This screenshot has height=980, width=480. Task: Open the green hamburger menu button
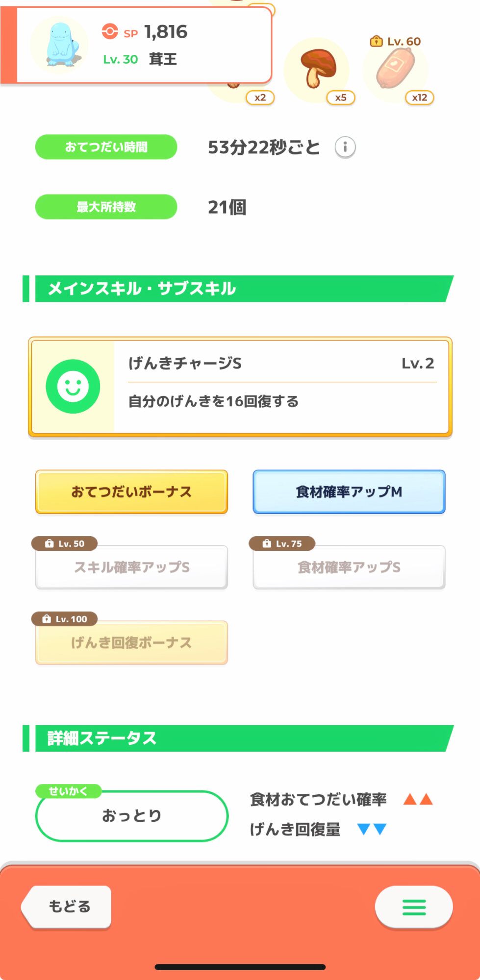pyautogui.click(x=414, y=907)
